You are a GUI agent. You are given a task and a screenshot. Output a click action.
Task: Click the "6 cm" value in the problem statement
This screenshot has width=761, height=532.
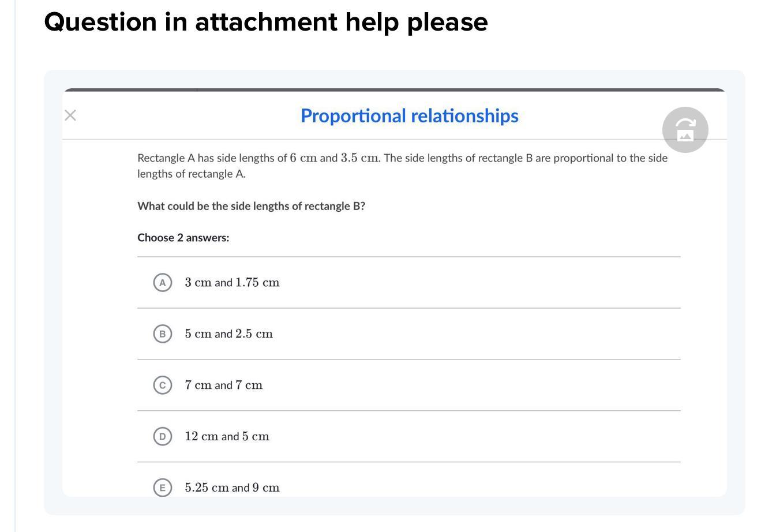click(303, 158)
